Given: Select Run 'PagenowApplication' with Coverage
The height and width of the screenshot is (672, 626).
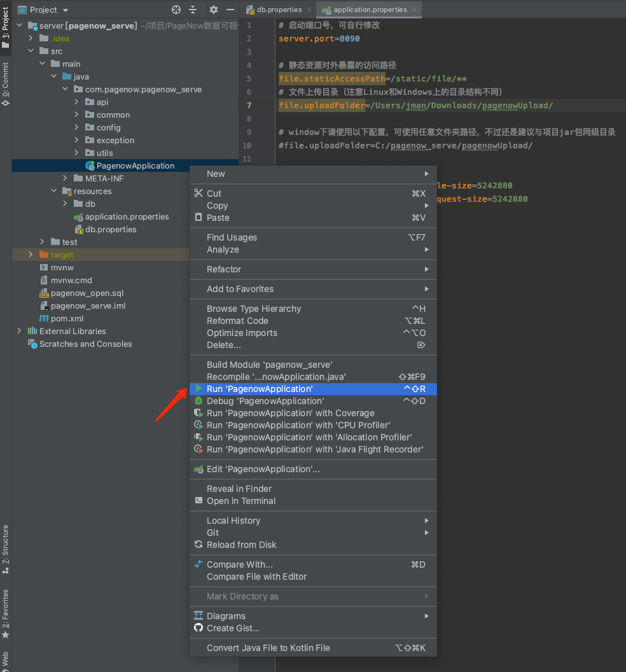Looking at the screenshot, I should coord(290,413).
